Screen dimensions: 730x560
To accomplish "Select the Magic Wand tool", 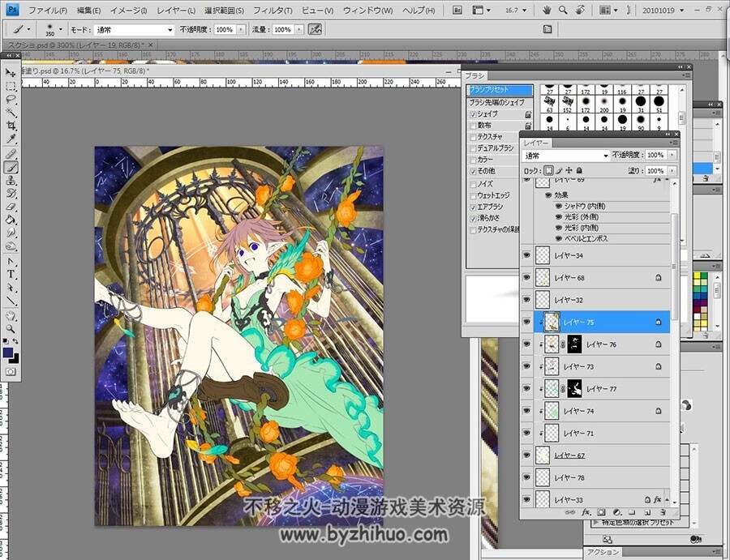I will (x=11, y=113).
